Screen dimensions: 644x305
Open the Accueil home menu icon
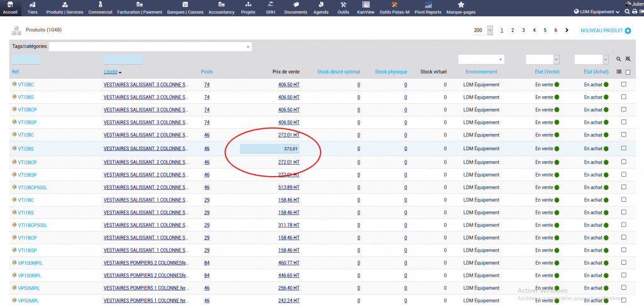coord(9,5)
